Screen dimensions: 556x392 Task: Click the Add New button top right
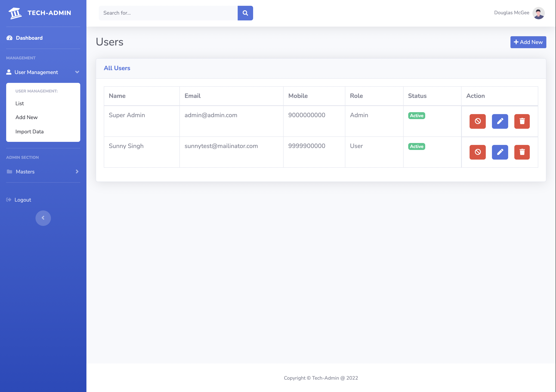coord(528,42)
